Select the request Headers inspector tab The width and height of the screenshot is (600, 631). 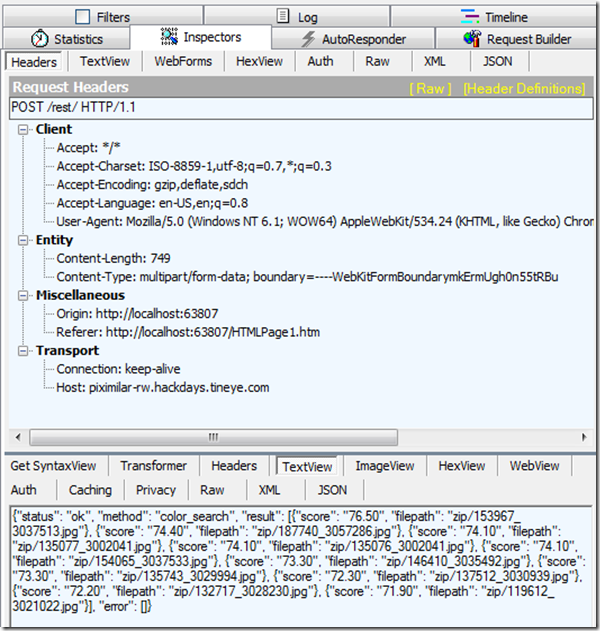point(34,62)
